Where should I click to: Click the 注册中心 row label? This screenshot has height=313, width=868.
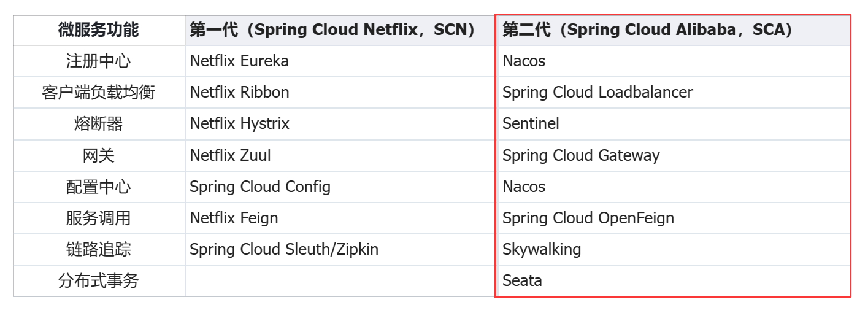99,61
